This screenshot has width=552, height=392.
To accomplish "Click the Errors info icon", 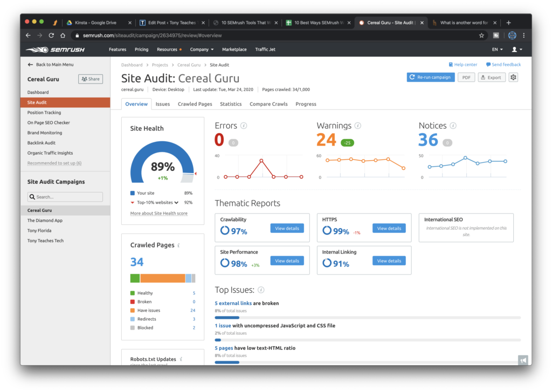I will (244, 126).
